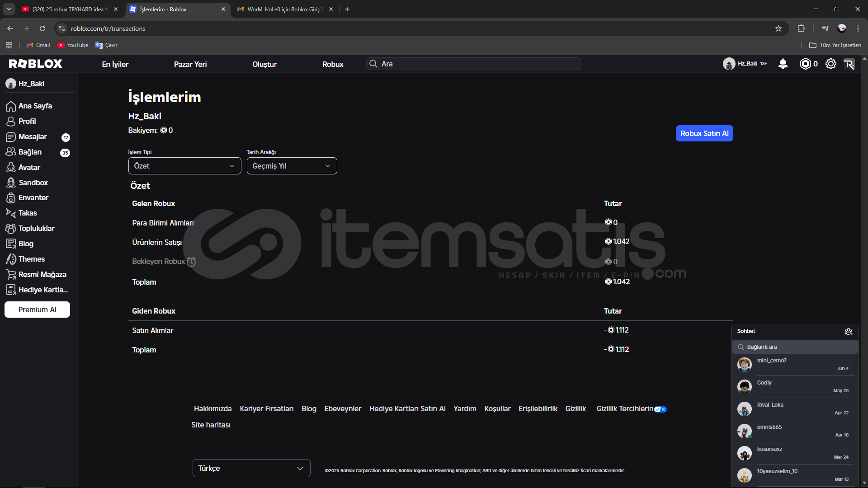
Task: Open Avatar from the sidebar
Action: pos(29,167)
